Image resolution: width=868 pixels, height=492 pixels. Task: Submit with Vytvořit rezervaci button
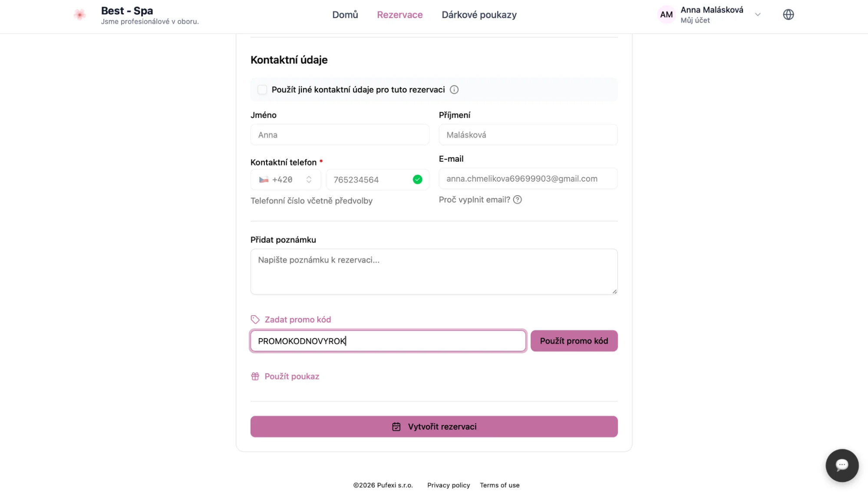pyautogui.click(x=434, y=427)
